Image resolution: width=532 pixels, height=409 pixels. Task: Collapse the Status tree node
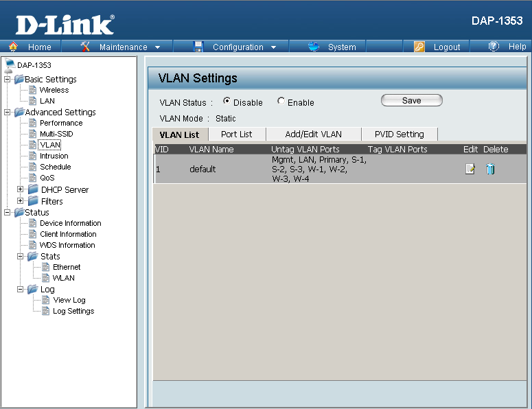pyautogui.click(x=7, y=212)
